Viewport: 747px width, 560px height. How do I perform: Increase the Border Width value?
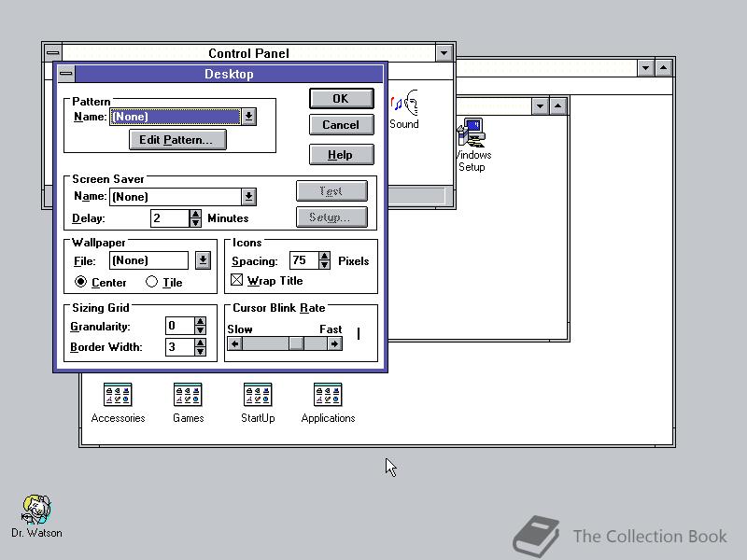[201, 343]
